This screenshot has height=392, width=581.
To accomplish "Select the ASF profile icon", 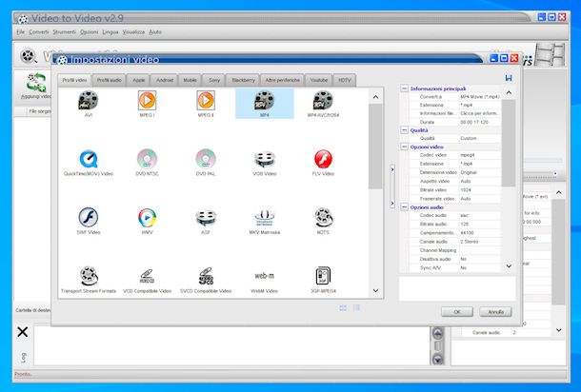I will (206, 218).
